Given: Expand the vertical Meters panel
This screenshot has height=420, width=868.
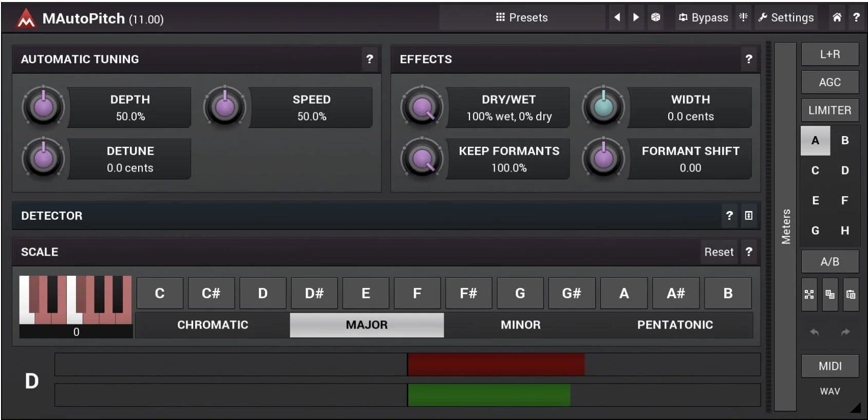Looking at the screenshot, I should coord(785,226).
